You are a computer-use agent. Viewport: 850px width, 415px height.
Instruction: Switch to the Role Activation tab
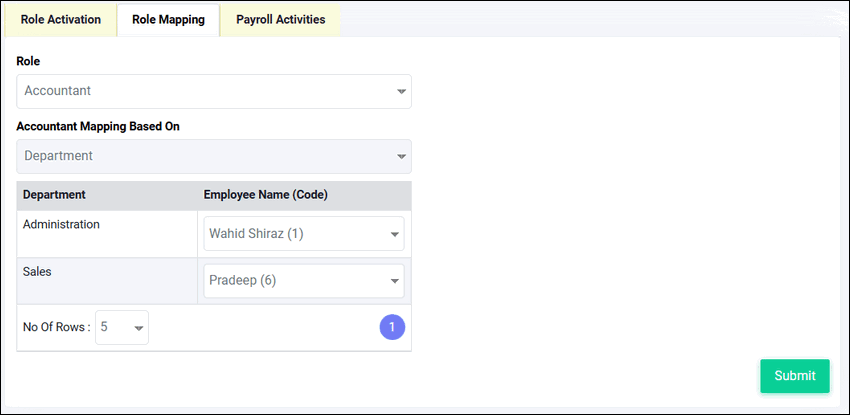(60, 19)
